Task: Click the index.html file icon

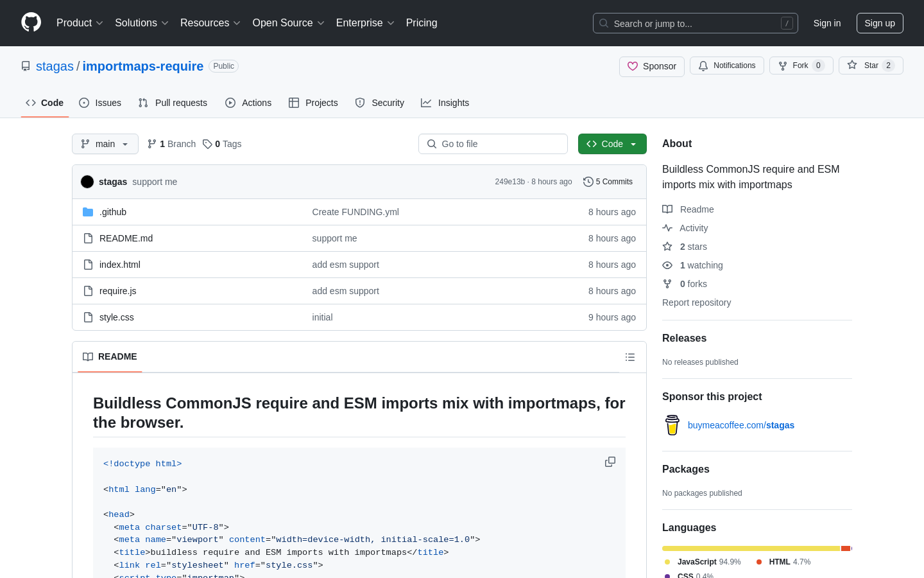Action: 88,265
